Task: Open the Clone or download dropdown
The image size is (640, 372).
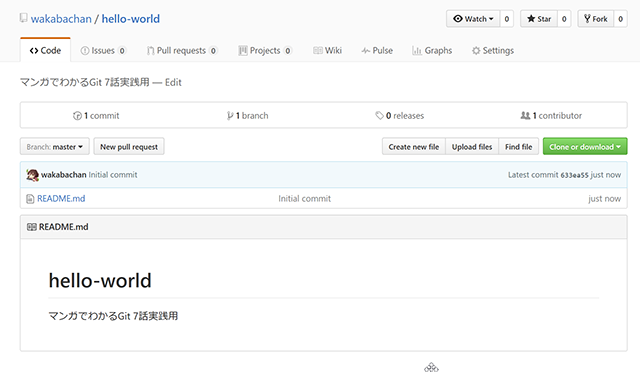Action: pyautogui.click(x=585, y=147)
